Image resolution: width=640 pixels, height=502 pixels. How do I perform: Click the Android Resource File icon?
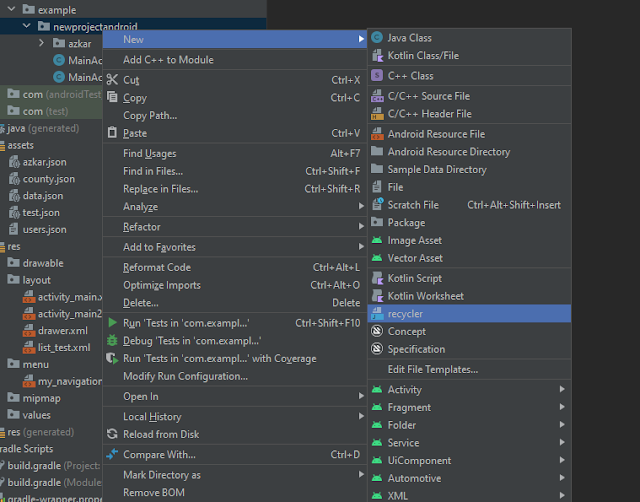point(377,134)
